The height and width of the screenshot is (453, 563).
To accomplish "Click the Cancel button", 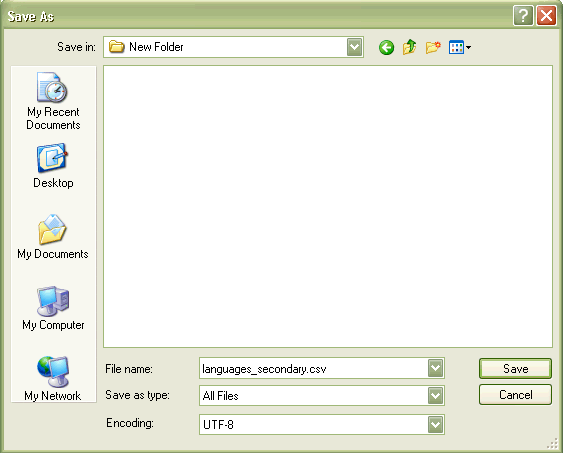I will pos(515,395).
